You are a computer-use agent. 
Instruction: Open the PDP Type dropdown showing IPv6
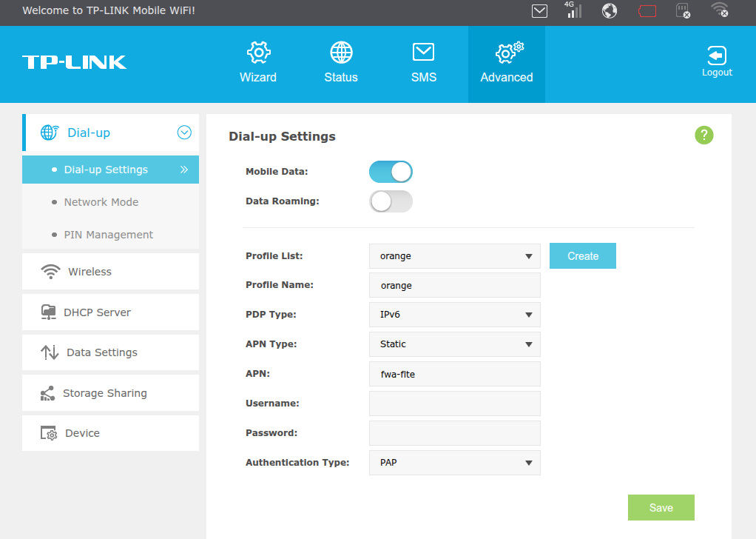point(455,315)
